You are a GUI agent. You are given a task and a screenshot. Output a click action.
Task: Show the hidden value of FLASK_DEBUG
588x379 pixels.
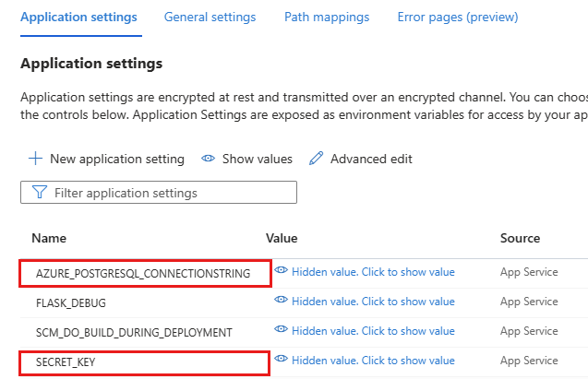(x=373, y=302)
